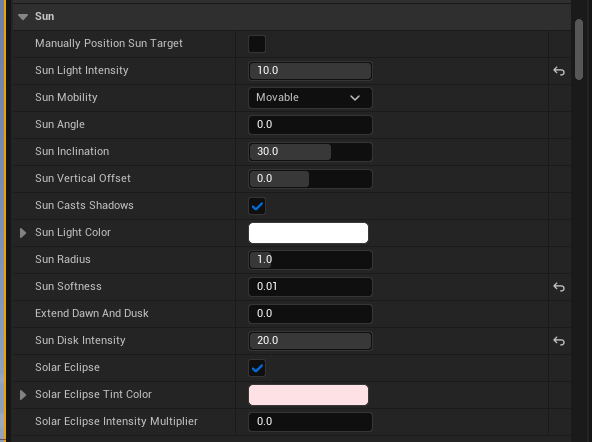The image size is (592, 442).
Task: Reset Sun Light Intensity to default
Action: tap(559, 71)
